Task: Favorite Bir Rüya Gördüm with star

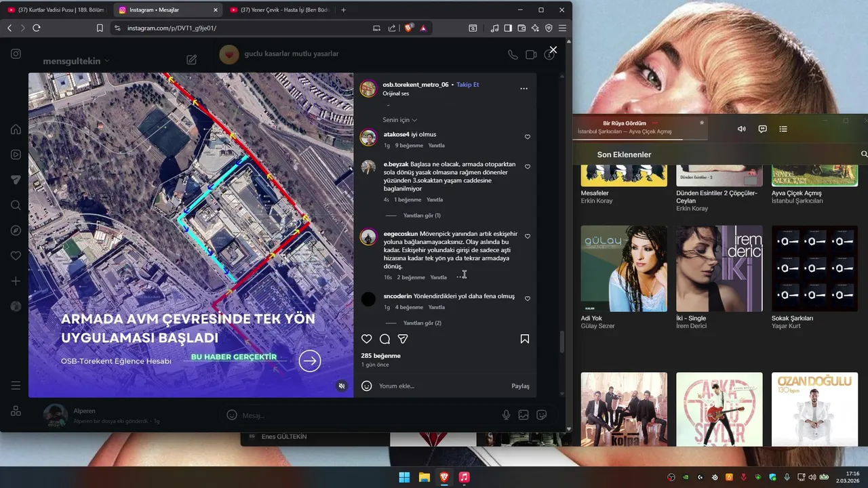Action: pyautogui.click(x=702, y=123)
